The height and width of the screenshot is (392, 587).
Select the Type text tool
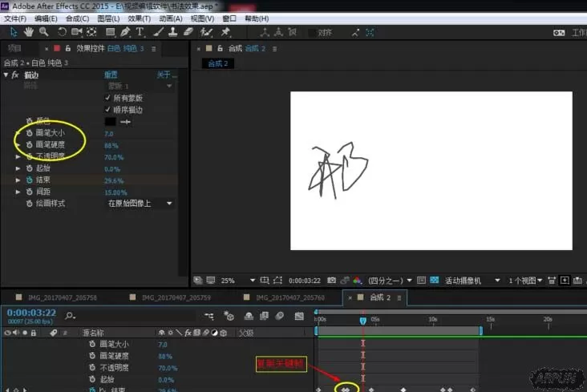(140, 32)
